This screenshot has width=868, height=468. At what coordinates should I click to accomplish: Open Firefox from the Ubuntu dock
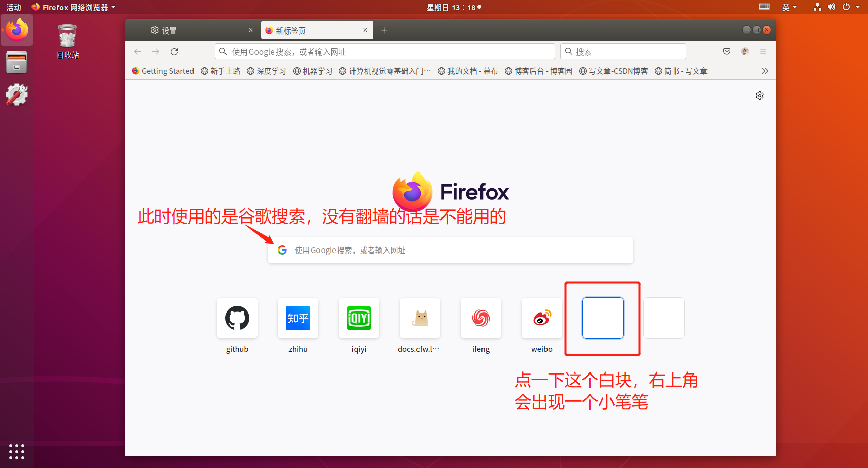click(x=17, y=30)
